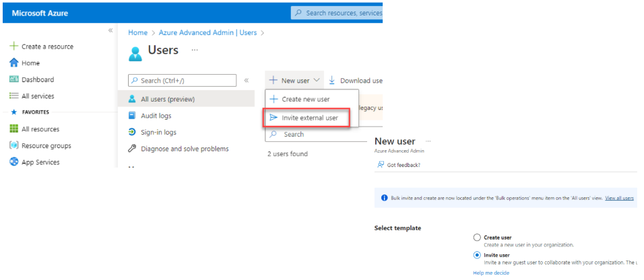Click the Search (Ctrl+/) input box

click(183, 81)
